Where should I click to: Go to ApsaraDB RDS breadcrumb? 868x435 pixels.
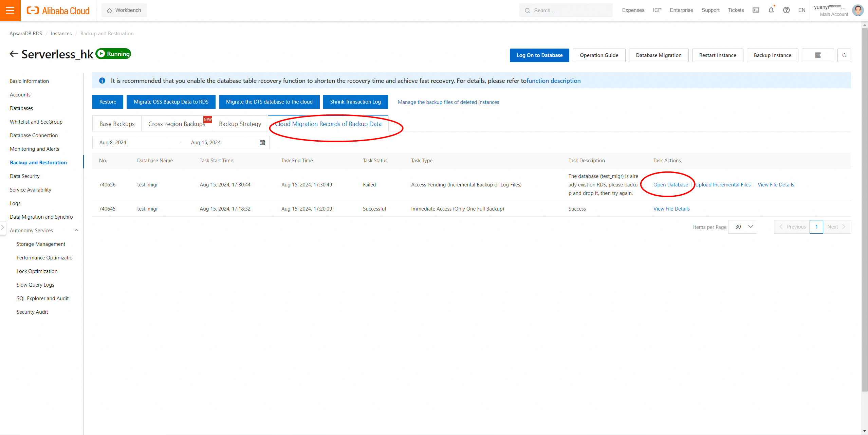coord(26,34)
